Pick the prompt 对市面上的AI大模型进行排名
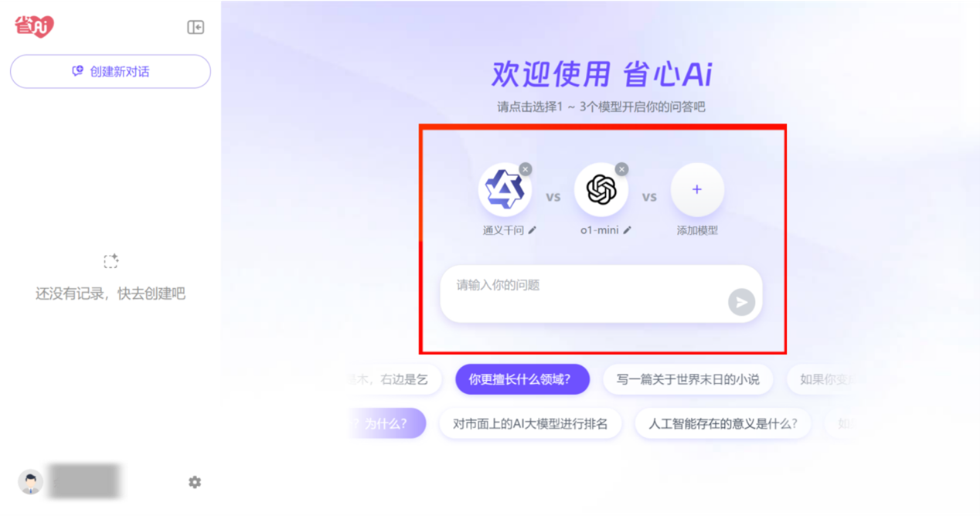 pos(530,423)
